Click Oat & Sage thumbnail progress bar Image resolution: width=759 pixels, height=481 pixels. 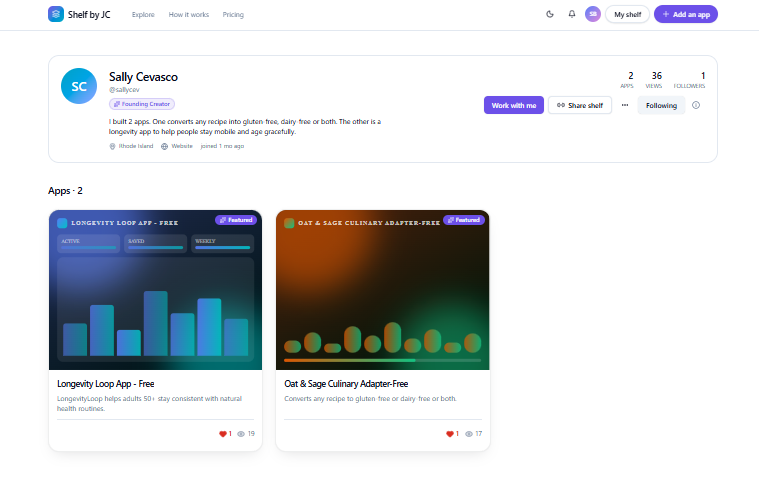(x=382, y=361)
